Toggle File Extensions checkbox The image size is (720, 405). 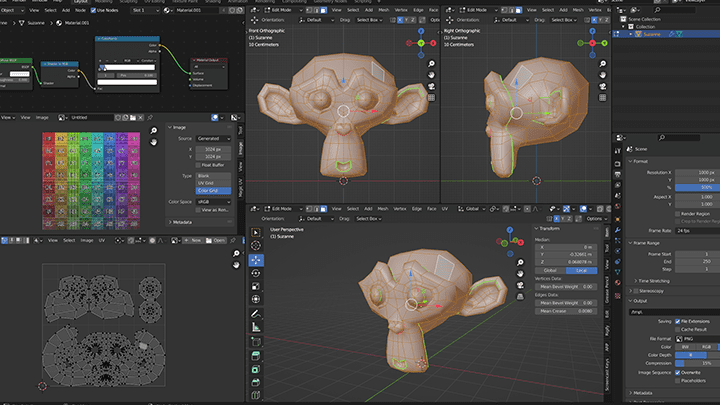pos(677,321)
